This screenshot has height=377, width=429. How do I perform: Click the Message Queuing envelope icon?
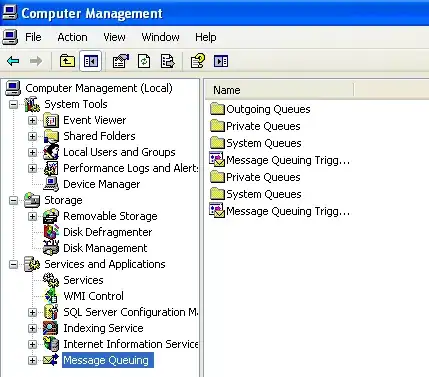point(51,360)
